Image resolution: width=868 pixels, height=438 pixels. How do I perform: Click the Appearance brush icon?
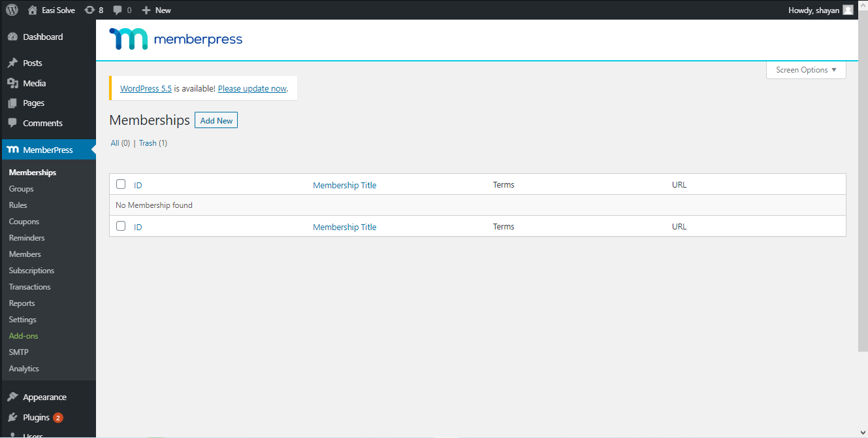click(x=12, y=397)
